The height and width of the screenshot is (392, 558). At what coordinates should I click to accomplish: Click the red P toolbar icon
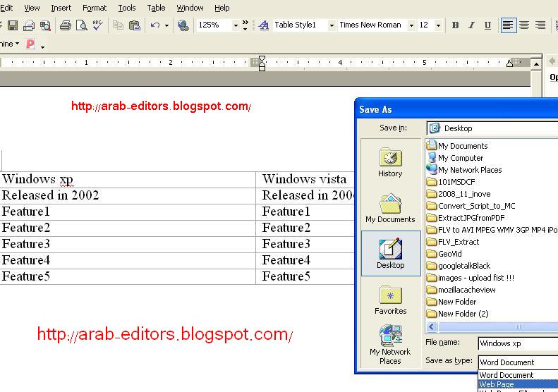click(x=30, y=44)
